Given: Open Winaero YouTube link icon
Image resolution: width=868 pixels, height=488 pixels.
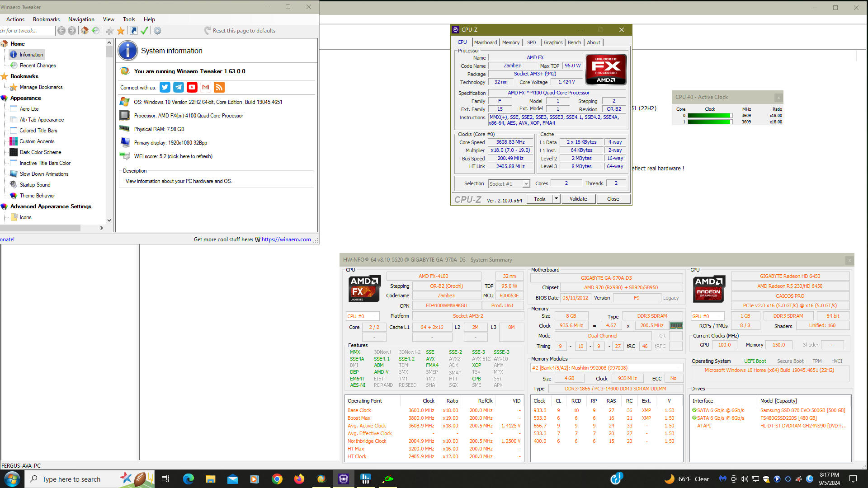Looking at the screenshot, I should 192,87.
